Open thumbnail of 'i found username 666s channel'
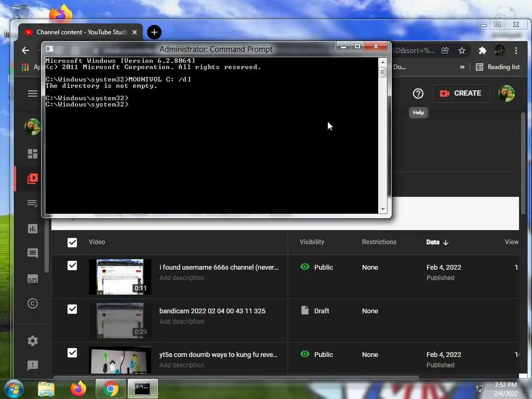Viewport: 532px width, 399px height. click(120, 276)
